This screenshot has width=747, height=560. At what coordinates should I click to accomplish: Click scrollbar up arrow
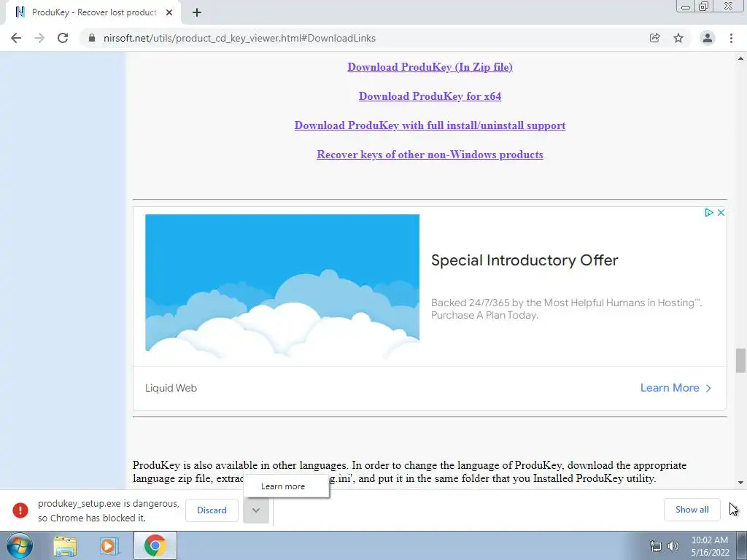point(740,58)
